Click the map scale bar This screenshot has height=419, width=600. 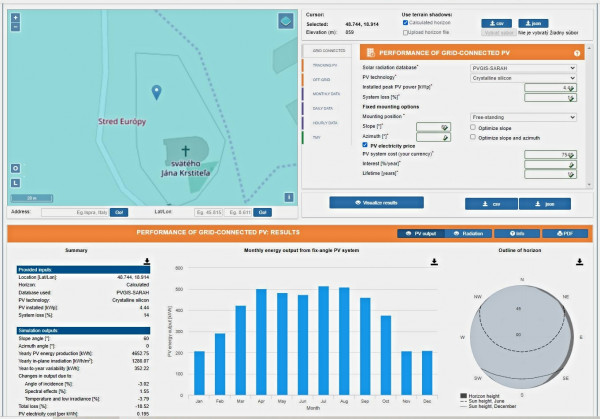point(32,198)
